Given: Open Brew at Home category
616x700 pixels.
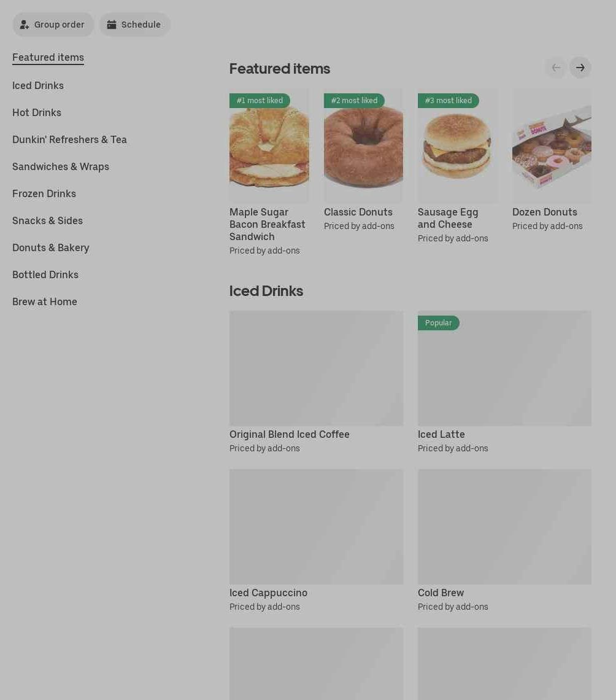Looking at the screenshot, I should (x=45, y=301).
